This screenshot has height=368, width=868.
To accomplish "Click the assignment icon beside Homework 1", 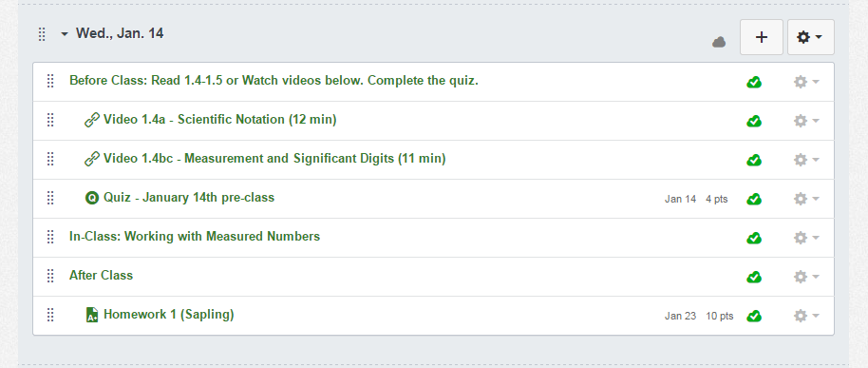I will point(92,315).
